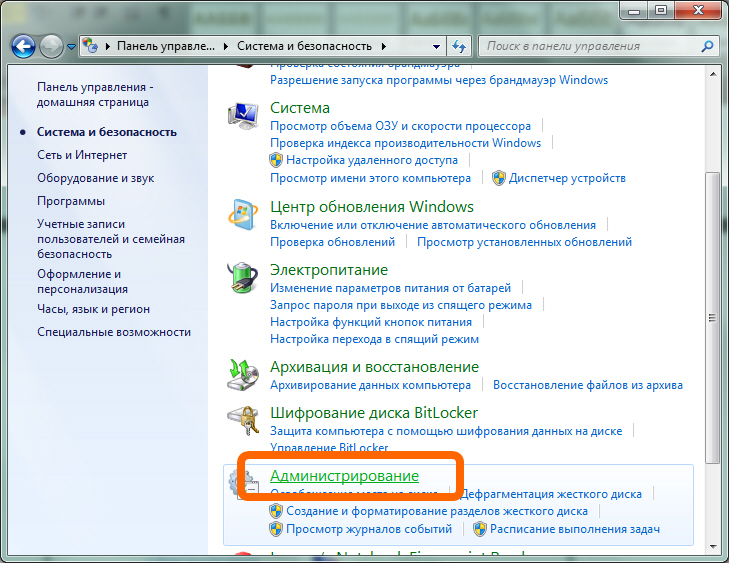Click Восстановление файлов из архива

[588, 385]
